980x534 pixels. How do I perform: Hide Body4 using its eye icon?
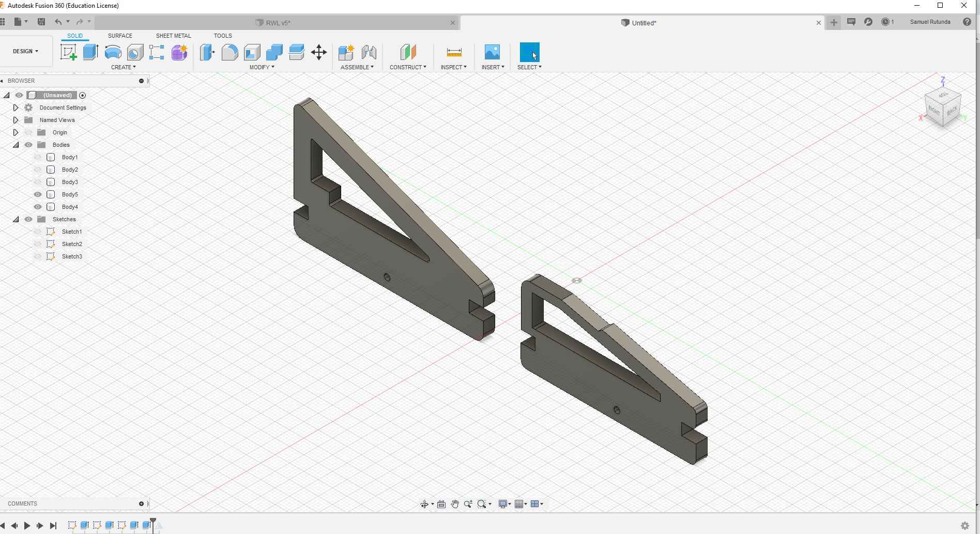38,207
